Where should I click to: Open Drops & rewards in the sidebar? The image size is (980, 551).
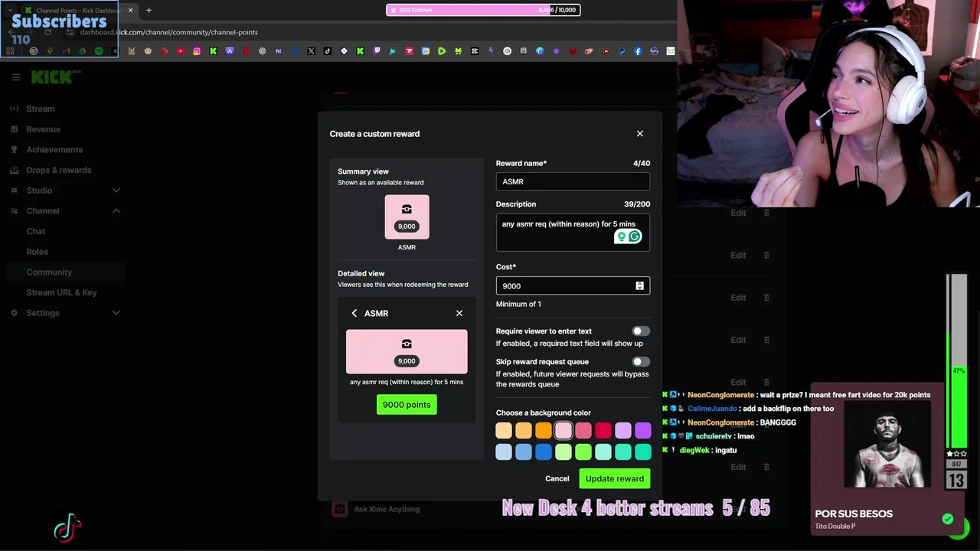pos(59,170)
